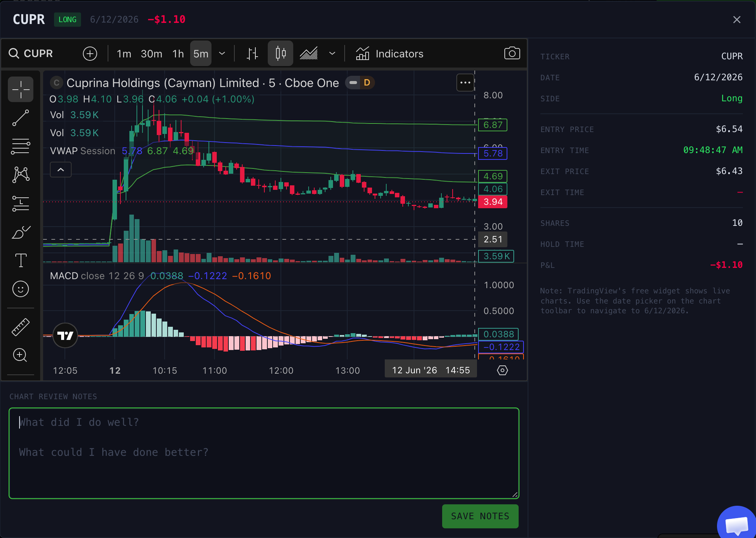Switch chart to bars style
The width and height of the screenshot is (756, 538).
252,54
